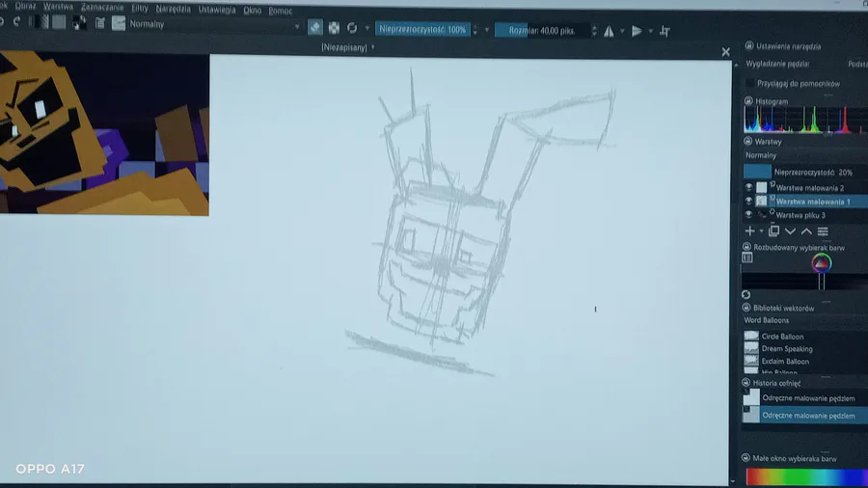Image resolution: width=868 pixels, height=488 pixels.
Task: Open the Filtry menu
Action: tap(140, 8)
